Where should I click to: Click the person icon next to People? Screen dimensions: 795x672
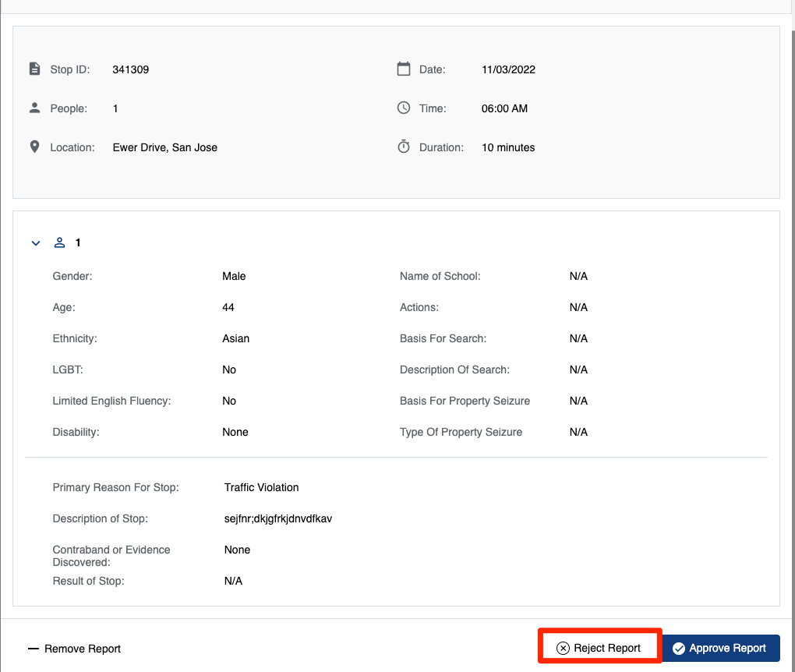click(x=35, y=108)
